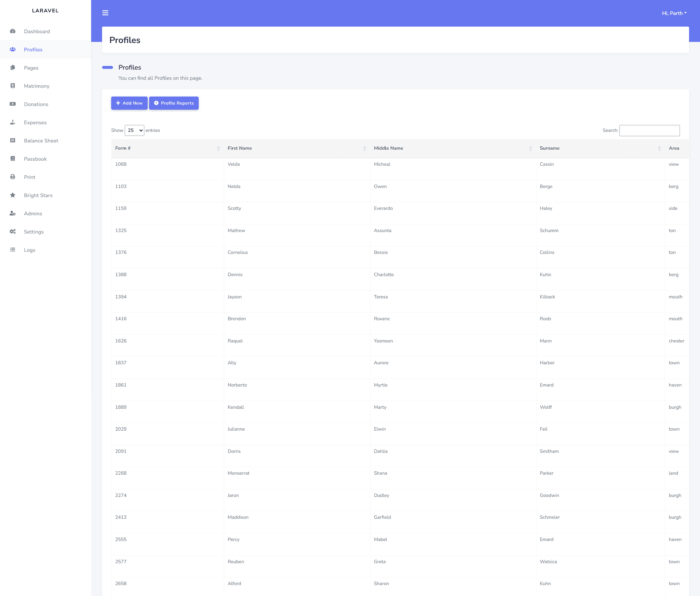This screenshot has width=700, height=596.
Task: Click the Bright Stars star icon
Action: point(13,195)
